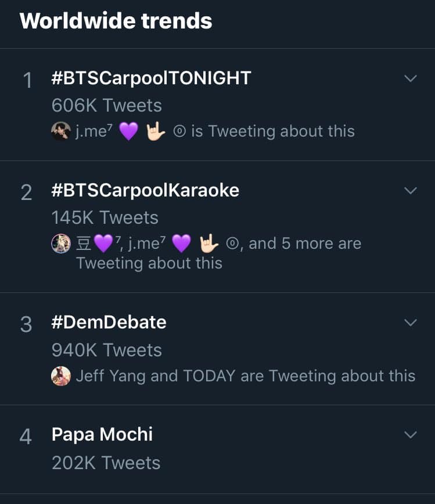Open chevron menu beside #BTSCarpoolKaraoke
The height and width of the screenshot is (504, 435).
410,191
